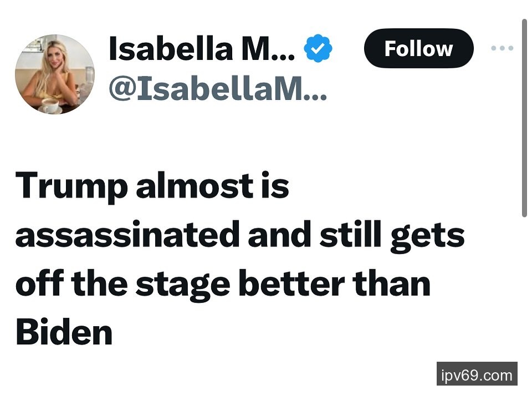Click the vertical scrollbar thumb
The height and width of the screenshot is (400, 532).
click(524, 118)
